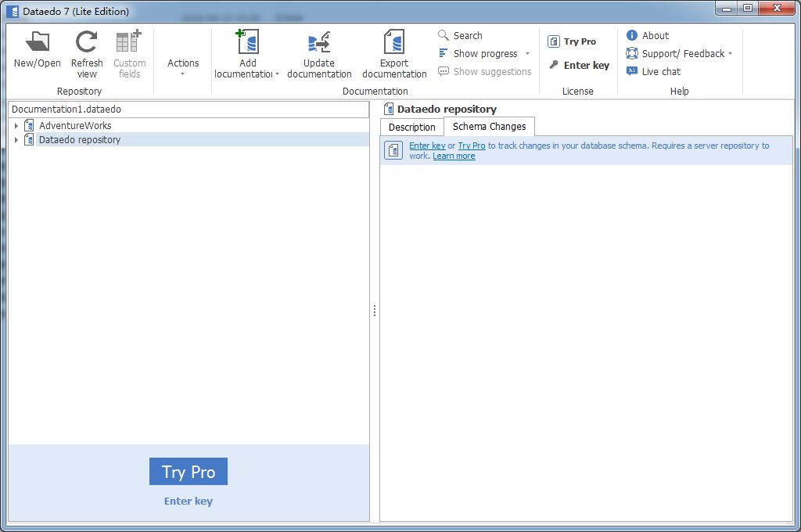This screenshot has height=532, width=801.
Task: Open the Actions dropdown menu
Action: click(183, 67)
